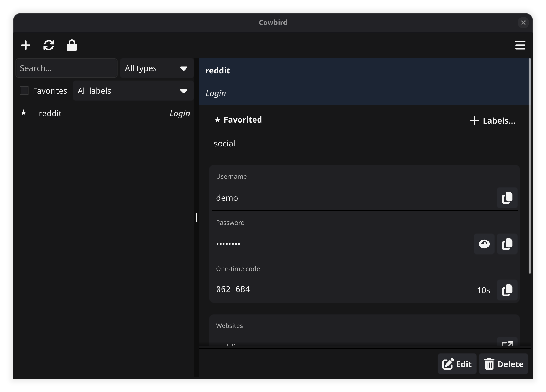546x392 pixels.
Task: Click the masked password dots
Action: (228, 244)
